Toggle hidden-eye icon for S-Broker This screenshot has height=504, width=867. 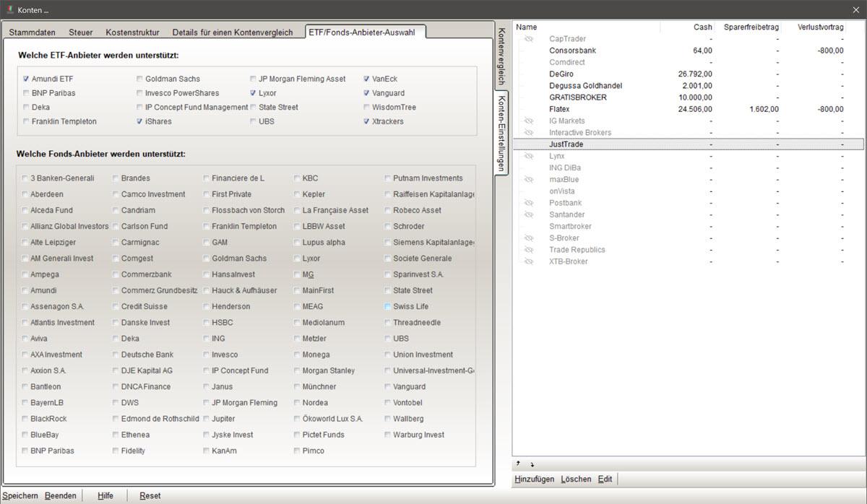pyautogui.click(x=528, y=238)
